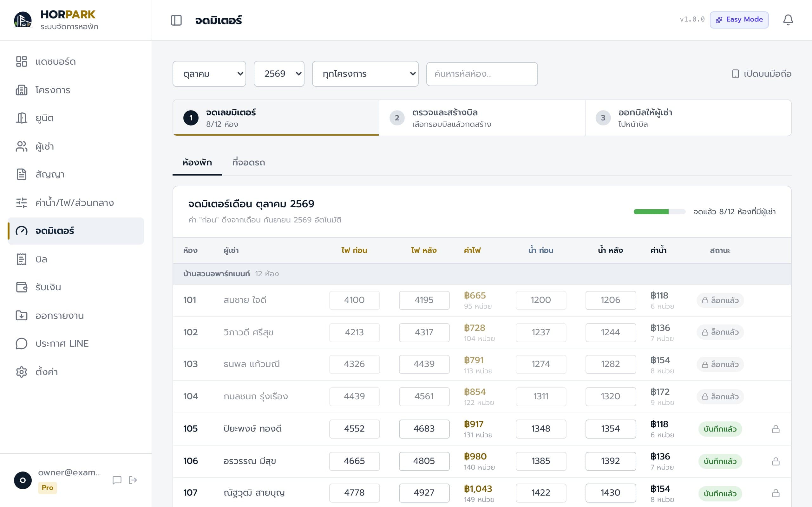Focus the ค้นหารหัสห้อง search field

click(482, 74)
